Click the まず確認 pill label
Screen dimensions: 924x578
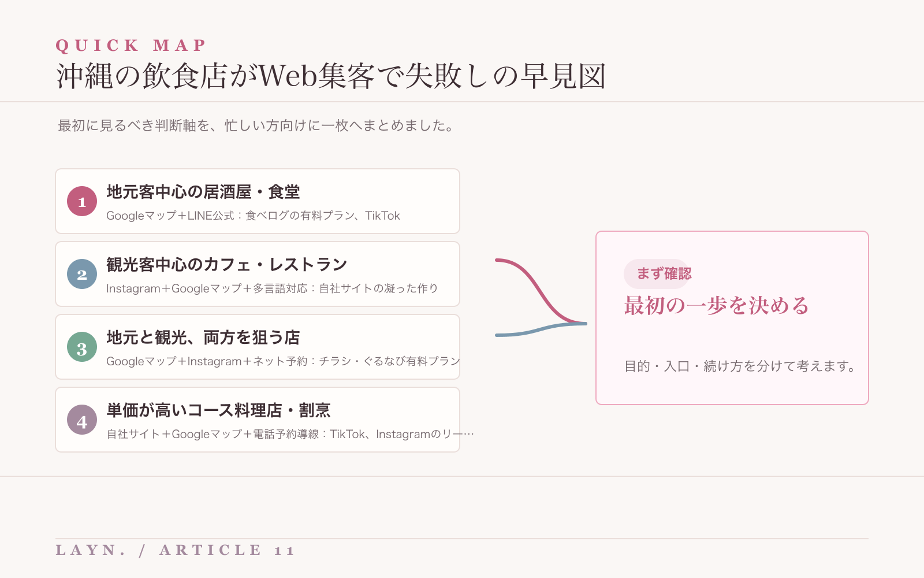(x=657, y=274)
